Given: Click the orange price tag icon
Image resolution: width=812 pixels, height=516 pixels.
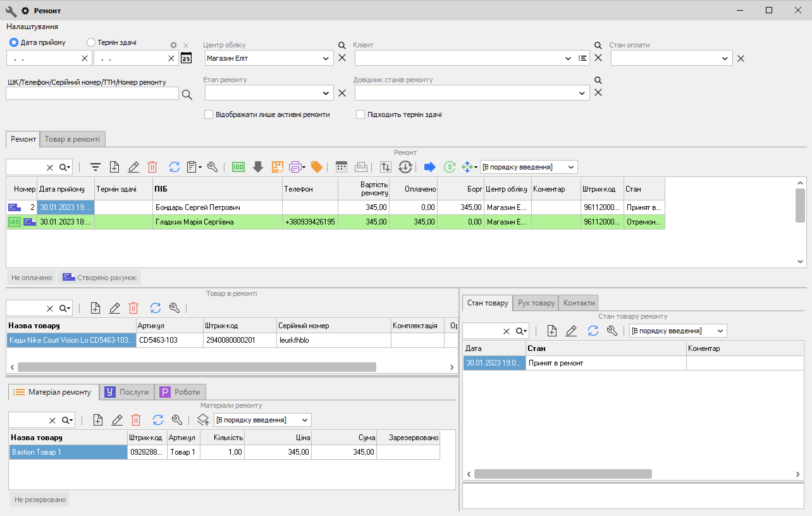Looking at the screenshot, I should (316, 167).
